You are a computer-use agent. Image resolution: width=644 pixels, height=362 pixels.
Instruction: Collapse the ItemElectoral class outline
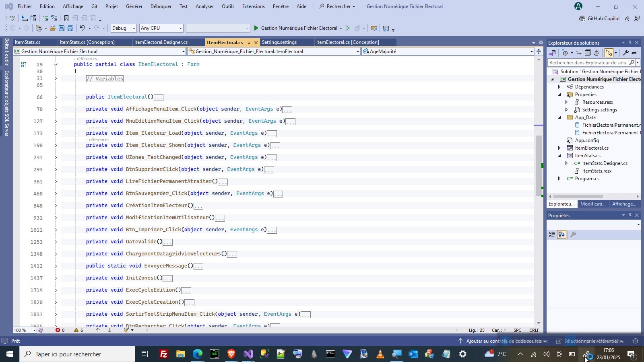point(56,64)
